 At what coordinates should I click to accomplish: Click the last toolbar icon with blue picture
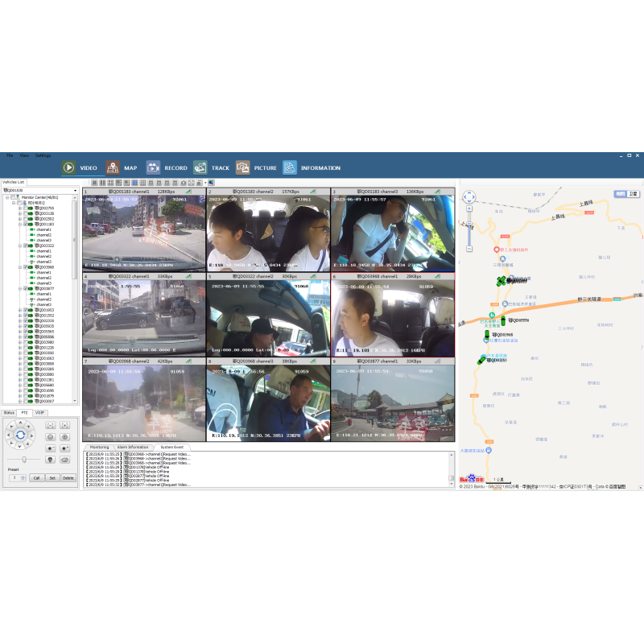coord(211,183)
